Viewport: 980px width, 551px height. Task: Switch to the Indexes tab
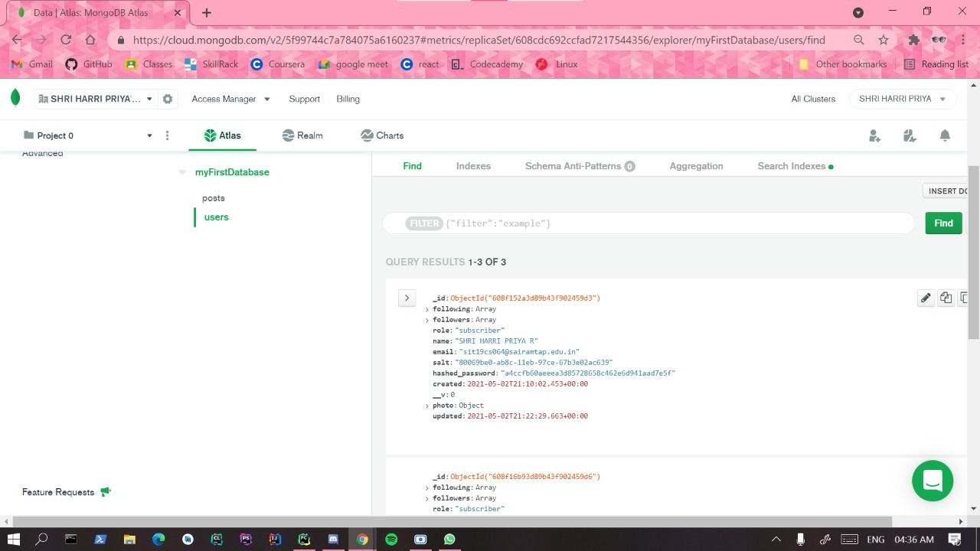pos(473,165)
